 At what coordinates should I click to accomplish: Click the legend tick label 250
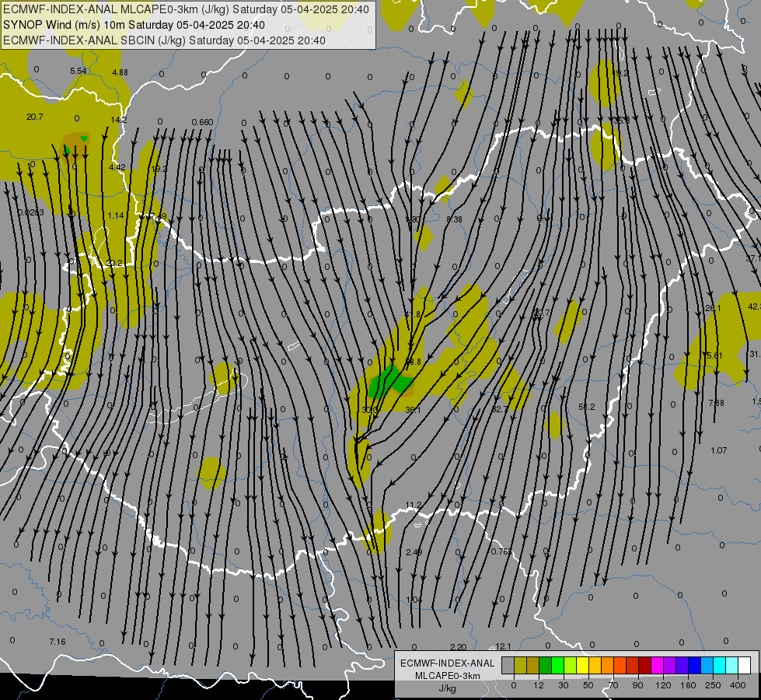(x=713, y=685)
